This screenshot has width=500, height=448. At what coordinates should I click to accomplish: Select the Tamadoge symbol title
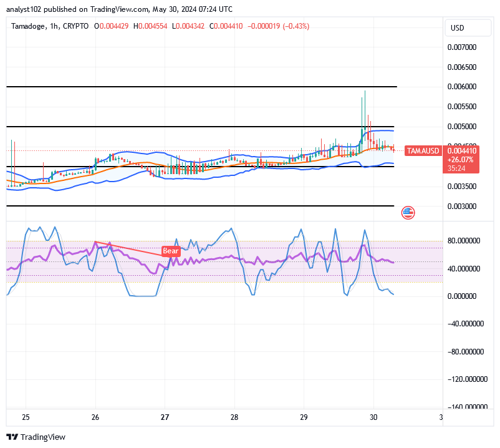[x=28, y=26]
